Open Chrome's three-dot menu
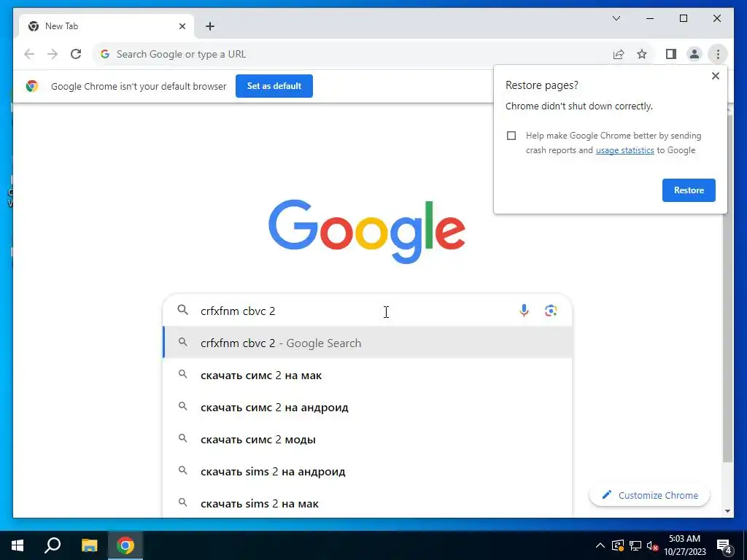 point(718,54)
